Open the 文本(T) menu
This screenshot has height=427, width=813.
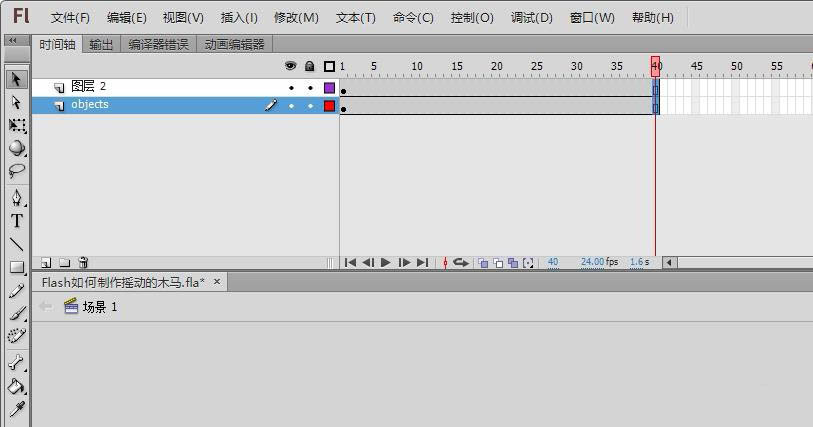point(356,18)
